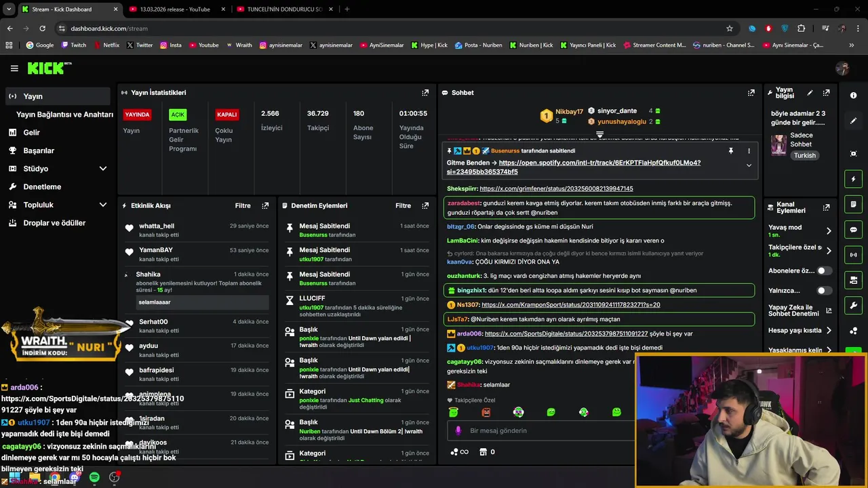Open the profile avatar menu
868x488 pixels.
[x=842, y=68]
